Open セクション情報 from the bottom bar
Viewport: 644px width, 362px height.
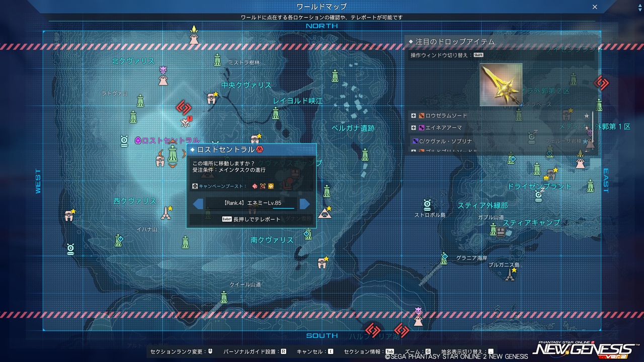pos(369,352)
